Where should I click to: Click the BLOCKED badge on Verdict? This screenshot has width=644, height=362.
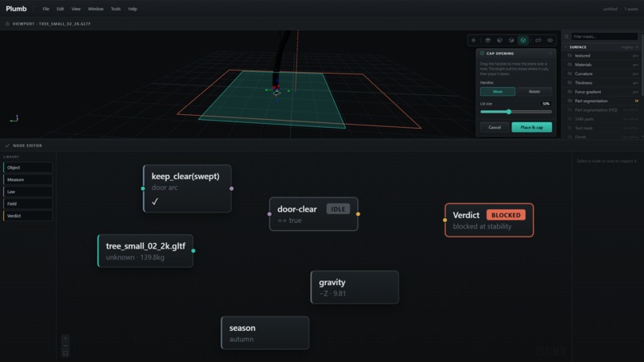[506, 215]
